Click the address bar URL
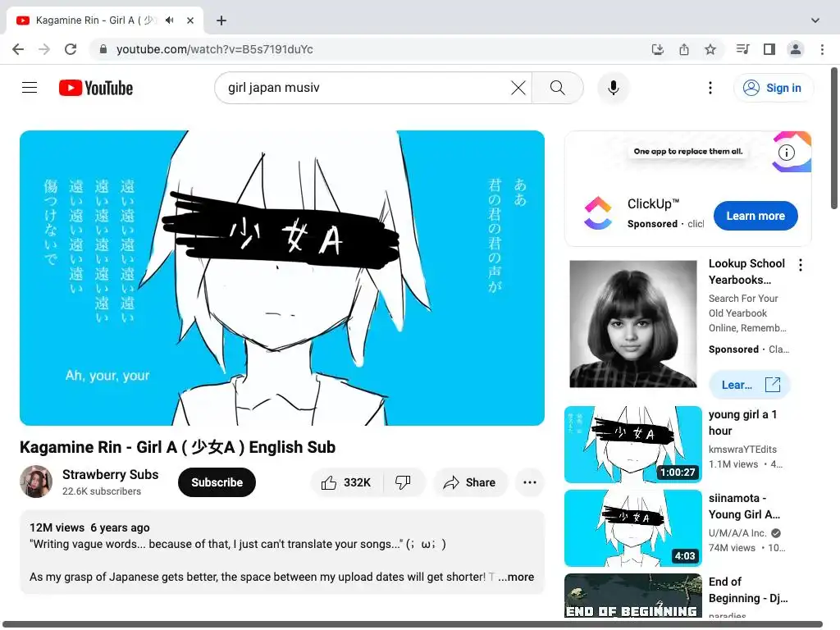 point(215,49)
